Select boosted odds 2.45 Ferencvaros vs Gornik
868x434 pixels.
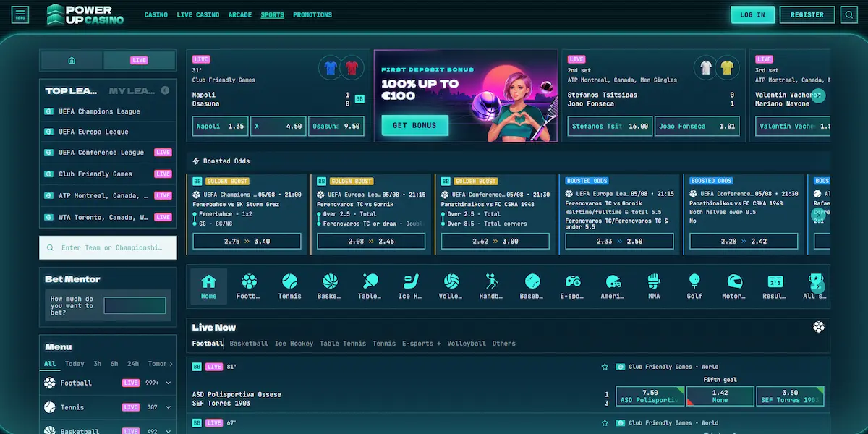click(371, 241)
